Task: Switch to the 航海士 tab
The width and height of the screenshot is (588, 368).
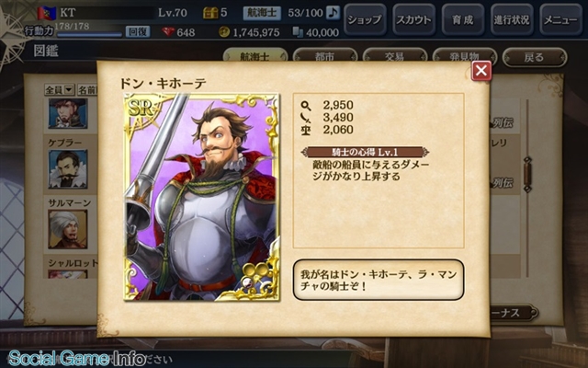Action: click(x=255, y=55)
